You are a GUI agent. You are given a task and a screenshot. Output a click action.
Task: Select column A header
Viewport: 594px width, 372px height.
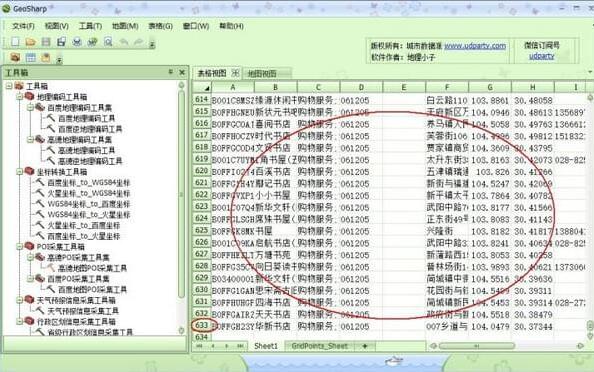[233, 88]
